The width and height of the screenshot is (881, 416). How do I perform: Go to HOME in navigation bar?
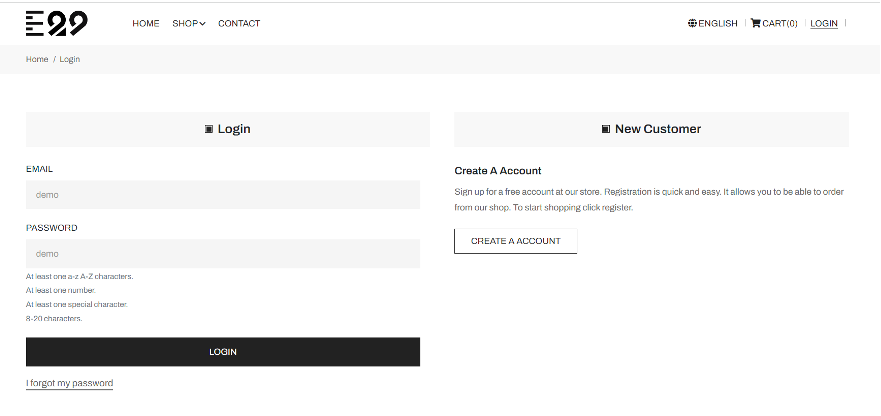[145, 23]
